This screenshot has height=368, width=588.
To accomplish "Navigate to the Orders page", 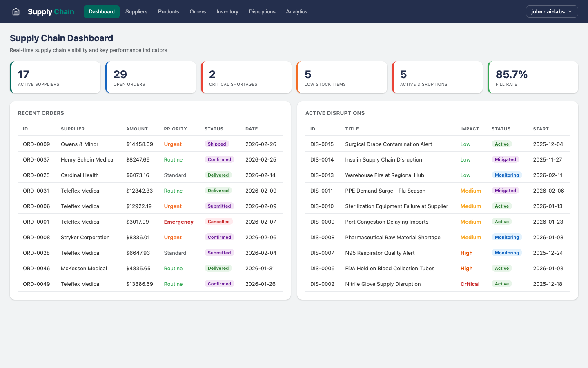I will click(198, 11).
